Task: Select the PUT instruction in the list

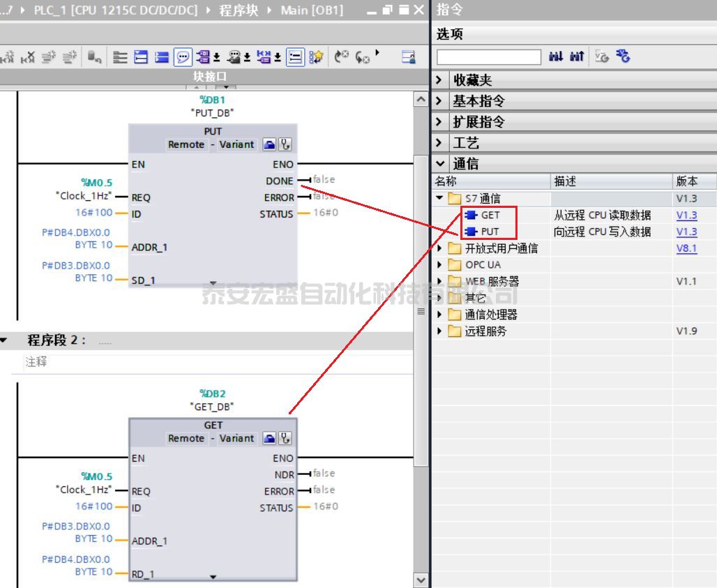Action: (490, 232)
